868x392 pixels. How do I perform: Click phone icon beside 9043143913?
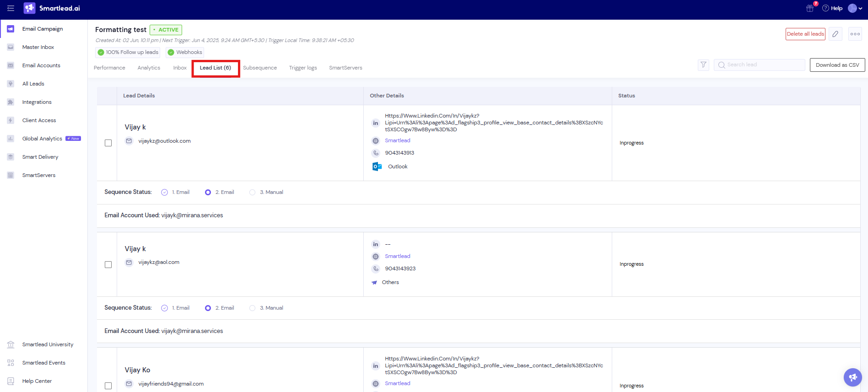point(376,153)
